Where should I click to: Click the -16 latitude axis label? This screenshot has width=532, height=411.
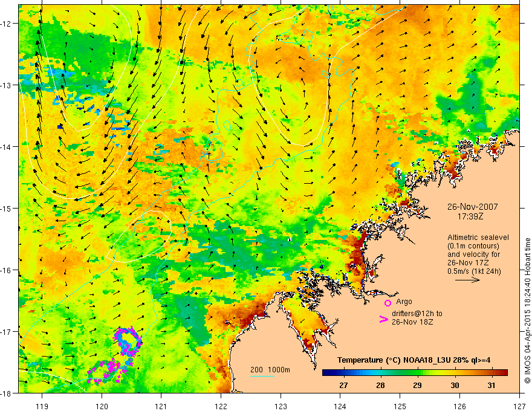click(x=6, y=270)
